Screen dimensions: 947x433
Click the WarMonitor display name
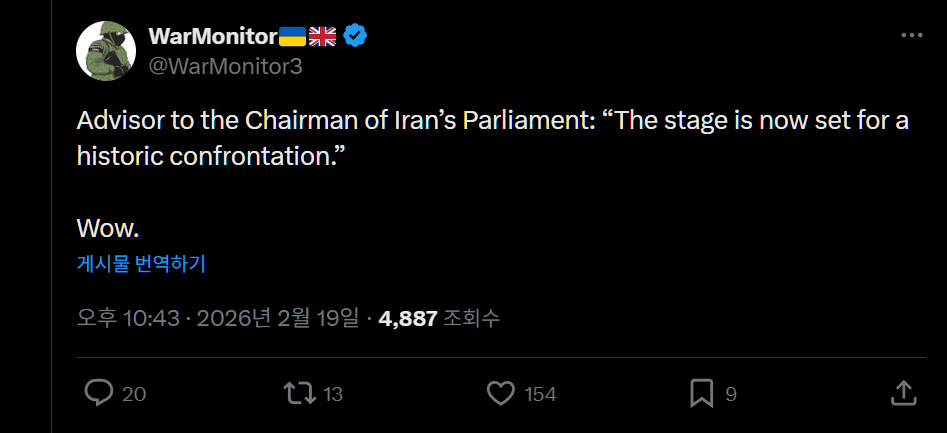[212, 36]
